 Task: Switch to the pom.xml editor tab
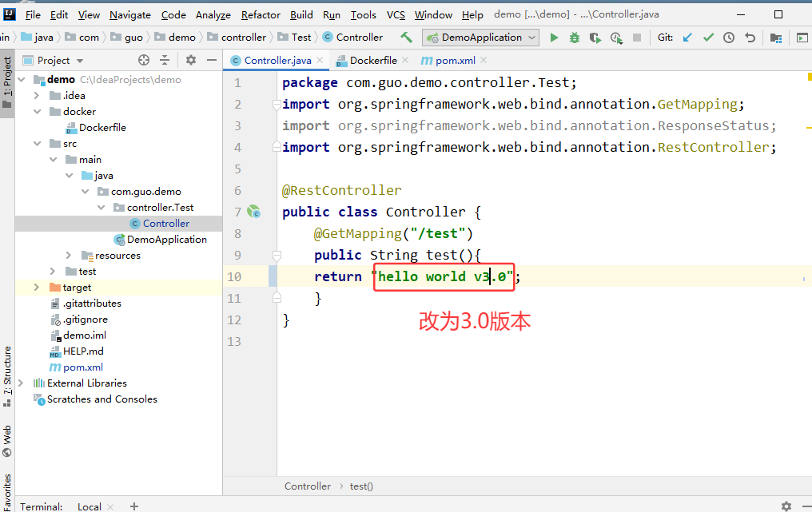(455, 61)
